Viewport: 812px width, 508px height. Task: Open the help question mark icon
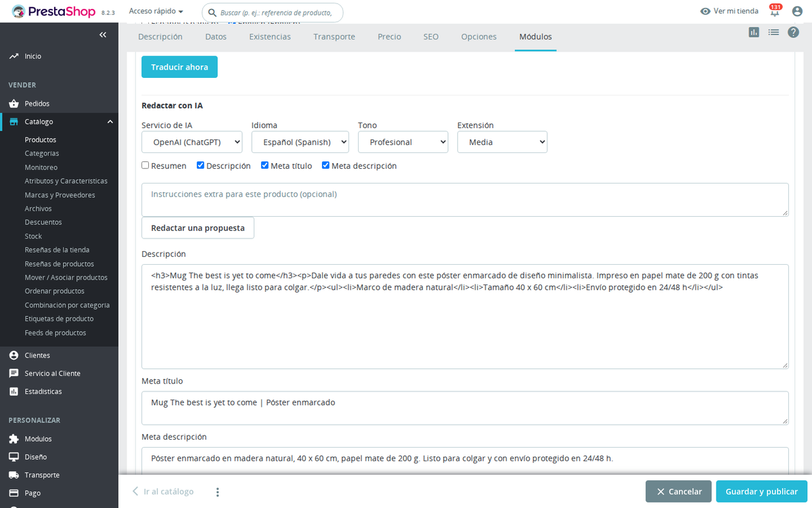pos(794,32)
